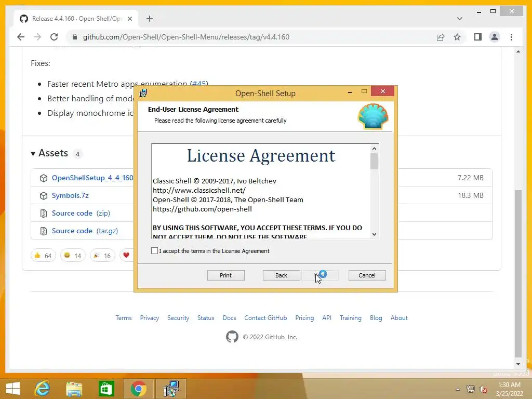Click page scrollbar up arrow in Chrome
532x399 pixels.
click(x=518, y=51)
